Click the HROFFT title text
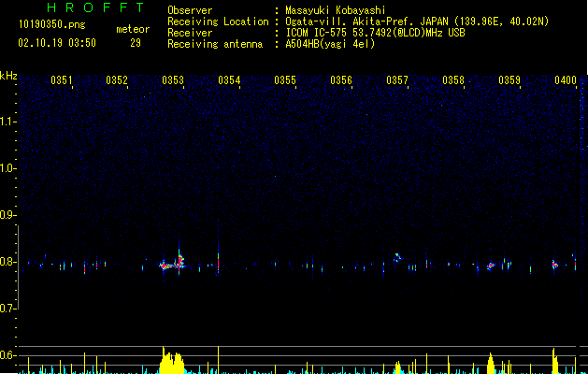The width and height of the screenshot is (588, 374). 95,7
